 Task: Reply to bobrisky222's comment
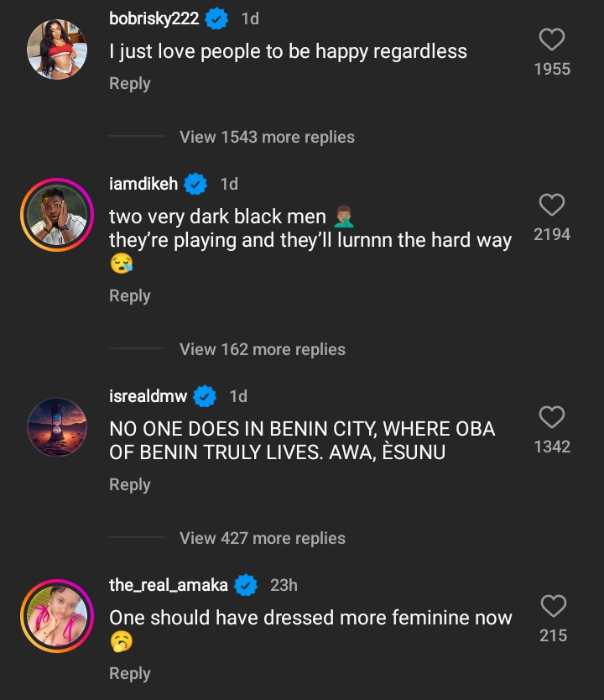point(129,84)
